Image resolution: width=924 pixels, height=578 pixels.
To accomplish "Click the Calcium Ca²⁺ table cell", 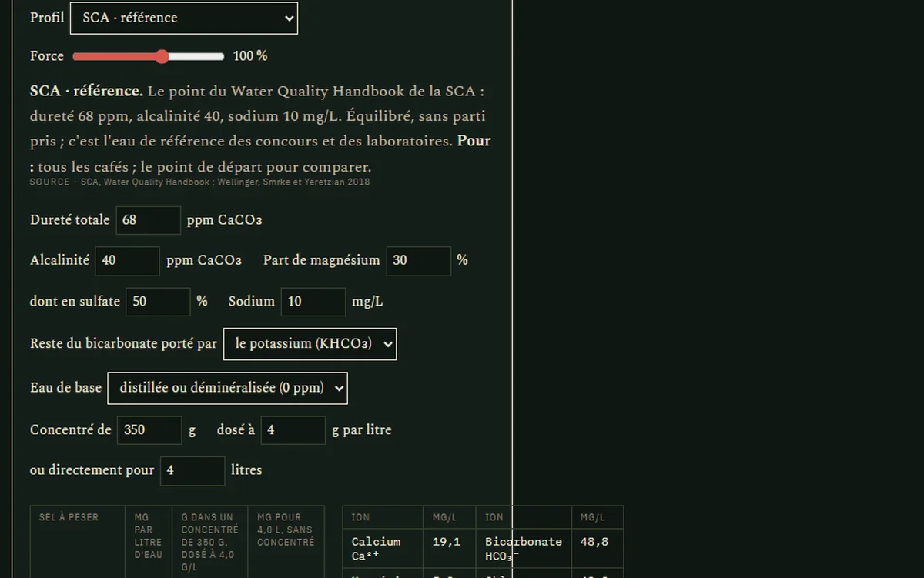I will [x=383, y=549].
